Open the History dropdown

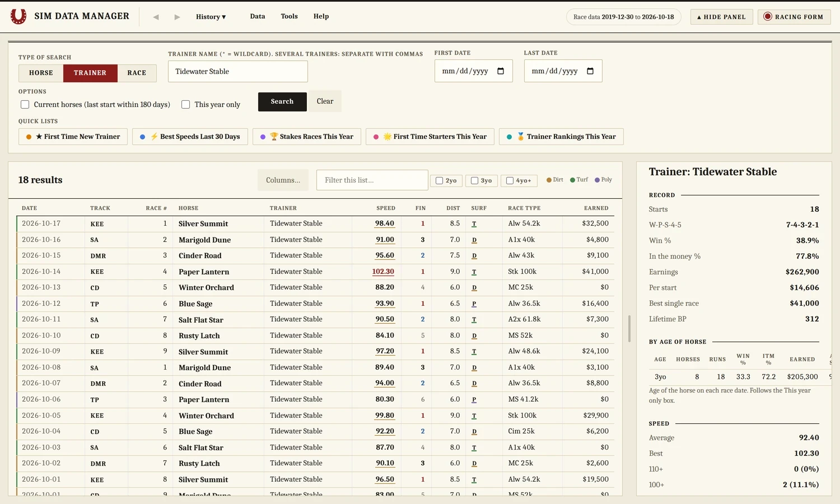point(211,17)
